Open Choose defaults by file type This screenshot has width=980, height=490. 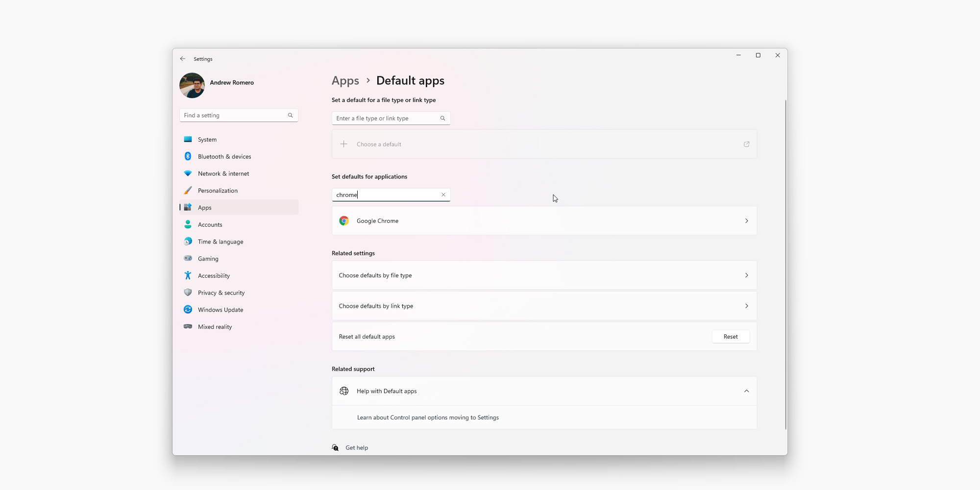tap(544, 275)
